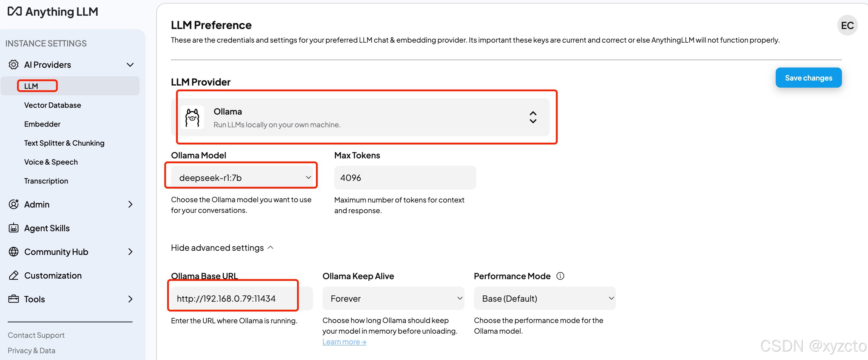This screenshot has width=868, height=360.
Task: Click the Tools briefcase icon
Action: 14,299
